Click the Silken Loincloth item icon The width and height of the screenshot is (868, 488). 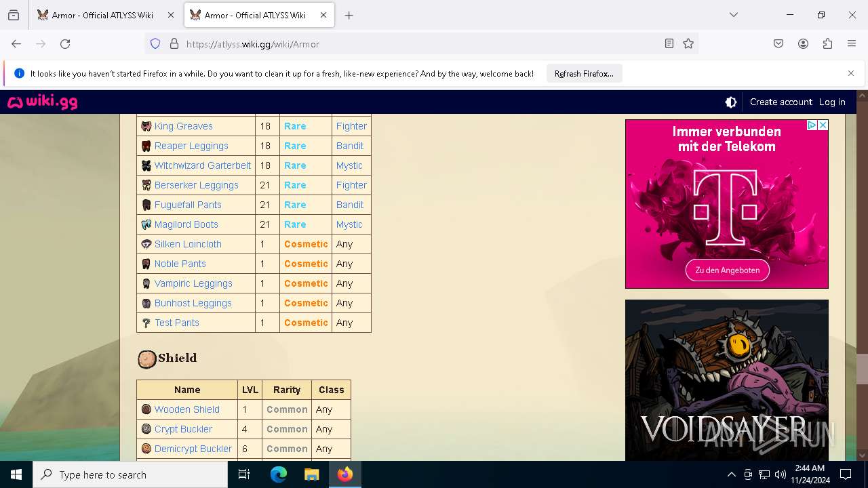click(x=146, y=244)
